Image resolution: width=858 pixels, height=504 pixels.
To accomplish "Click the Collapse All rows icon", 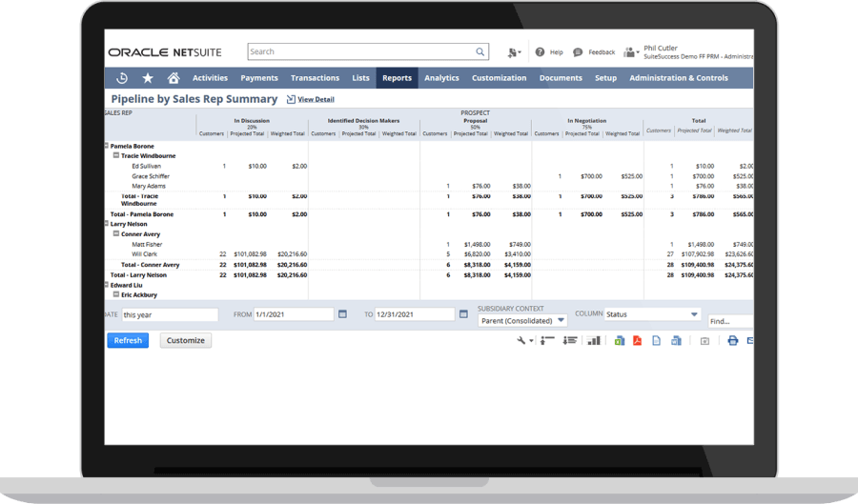I will pos(547,340).
